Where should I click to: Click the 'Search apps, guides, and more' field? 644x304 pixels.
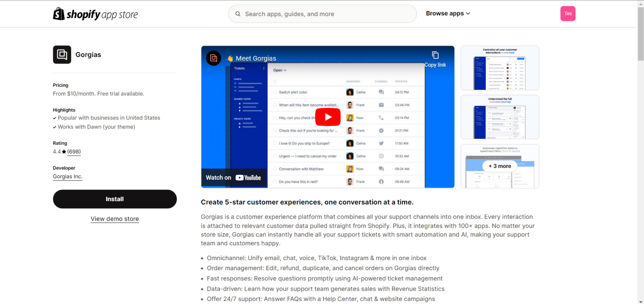(322, 14)
